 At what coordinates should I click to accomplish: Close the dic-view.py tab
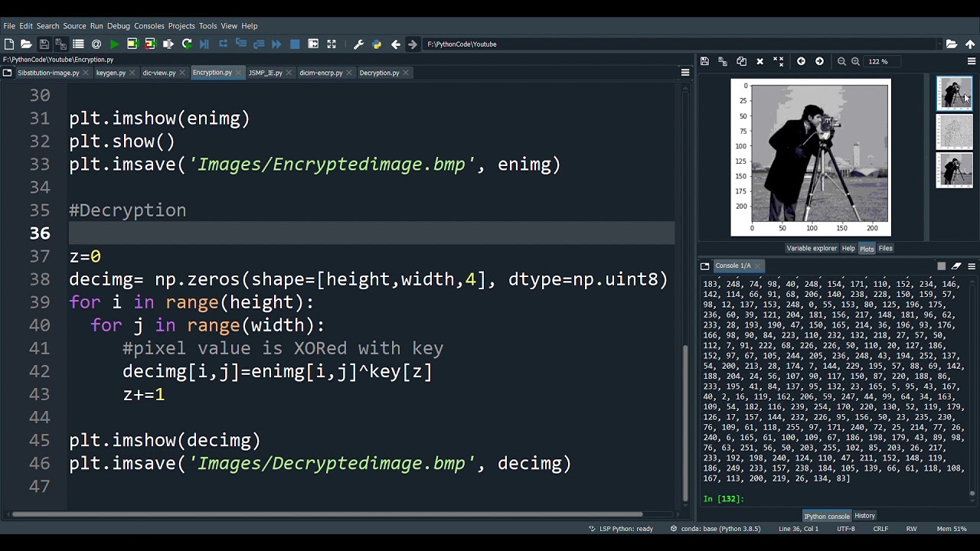(182, 73)
